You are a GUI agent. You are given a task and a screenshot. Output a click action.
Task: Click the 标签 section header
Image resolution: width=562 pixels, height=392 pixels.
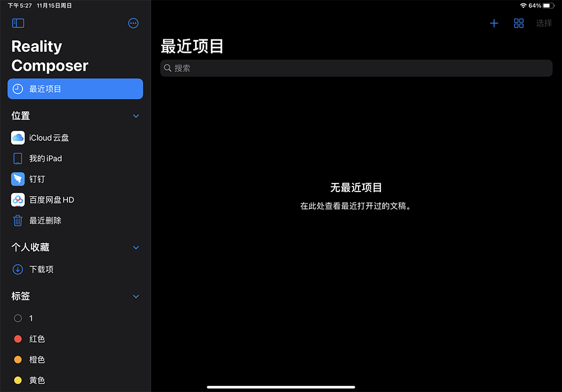(x=21, y=297)
